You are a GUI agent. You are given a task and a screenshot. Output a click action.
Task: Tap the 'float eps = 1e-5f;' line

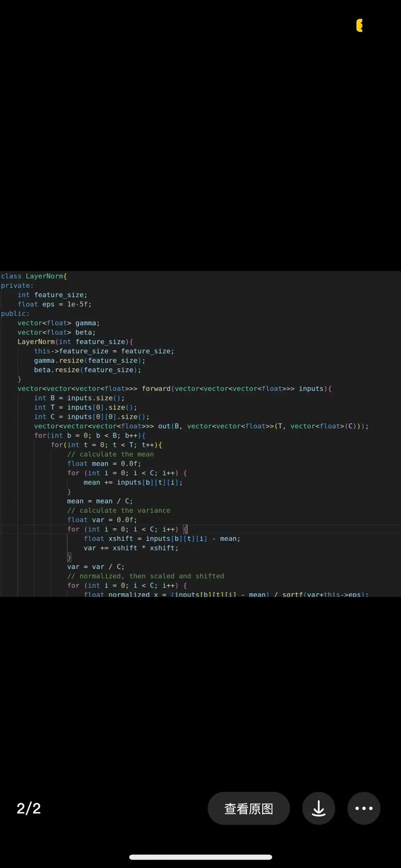click(x=55, y=304)
